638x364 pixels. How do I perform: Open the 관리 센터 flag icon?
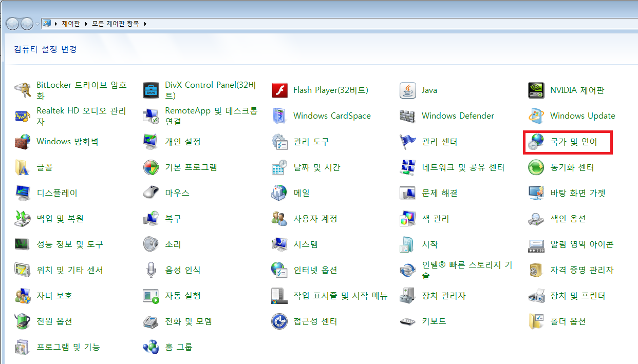point(408,142)
